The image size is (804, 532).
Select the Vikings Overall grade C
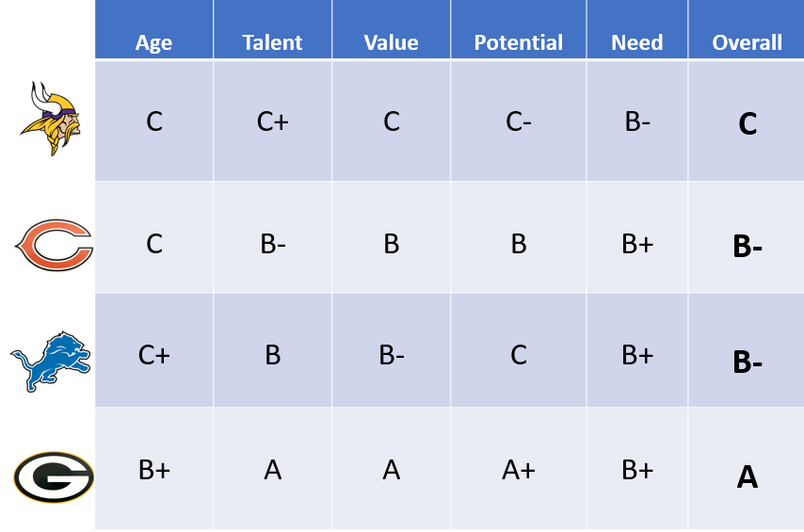point(748,123)
